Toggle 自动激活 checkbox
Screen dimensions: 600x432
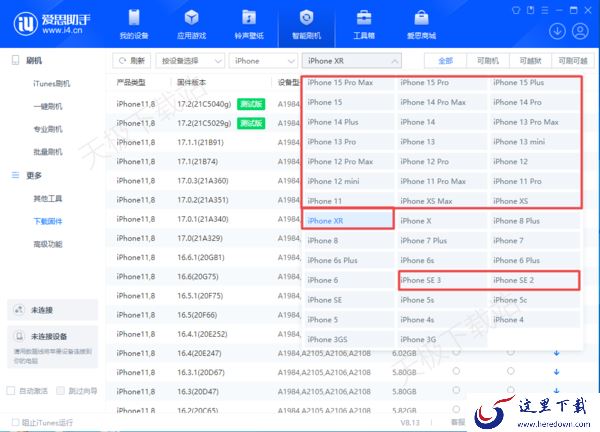point(11,391)
